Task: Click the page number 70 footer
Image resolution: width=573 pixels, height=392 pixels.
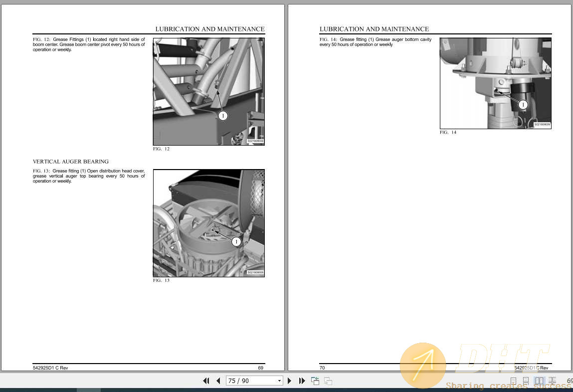Action: [322, 368]
